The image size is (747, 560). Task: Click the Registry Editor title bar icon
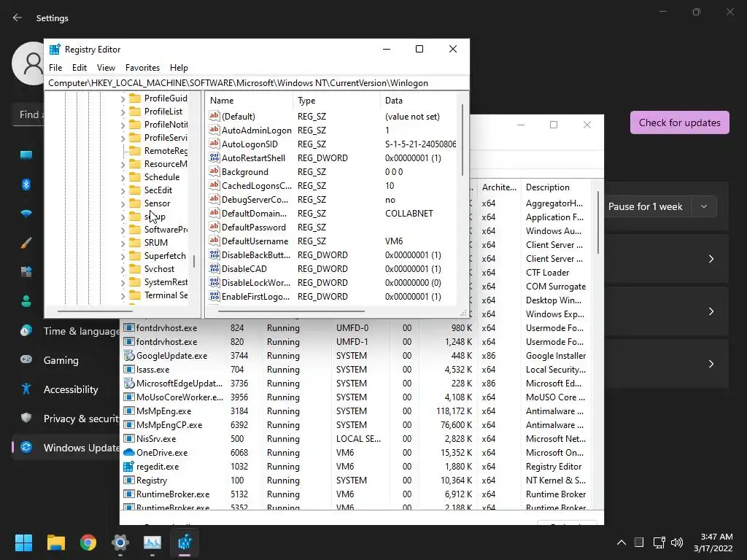[x=55, y=49]
